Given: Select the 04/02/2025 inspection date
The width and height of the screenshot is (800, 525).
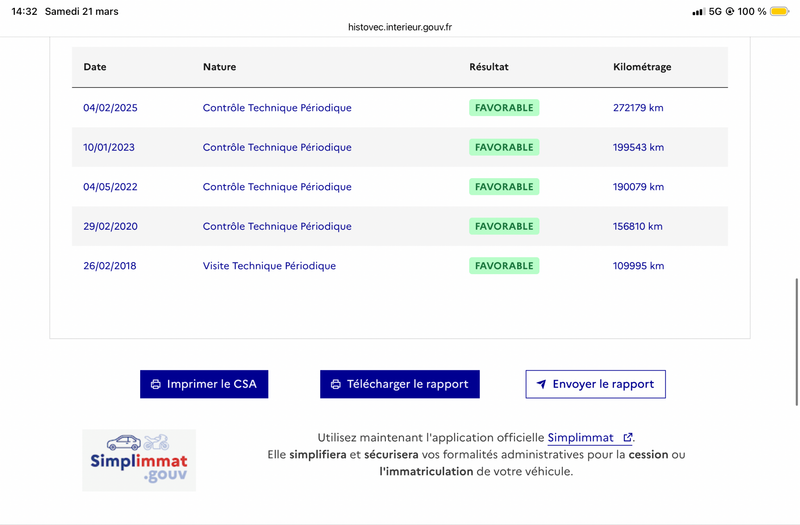Looking at the screenshot, I should pyautogui.click(x=110, y=108).
